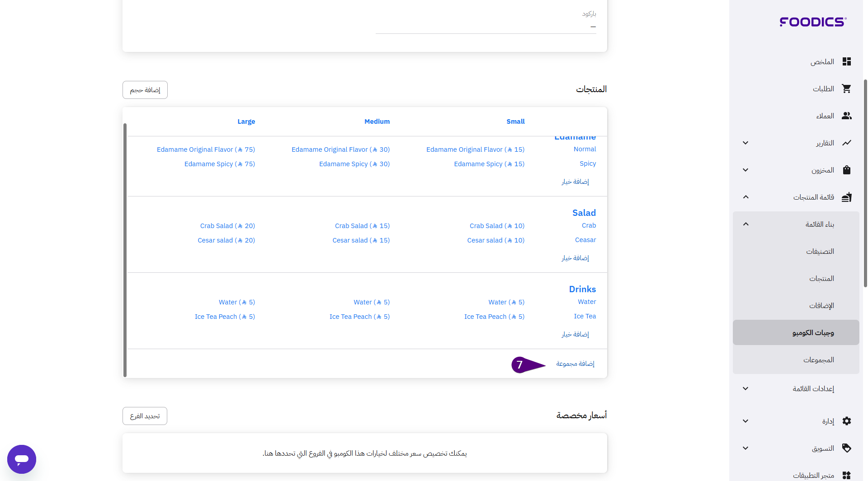Click the reports trend line icon
Image resolution: width=868 pixels, height=481 pixels.
click(x=846, y=143)
